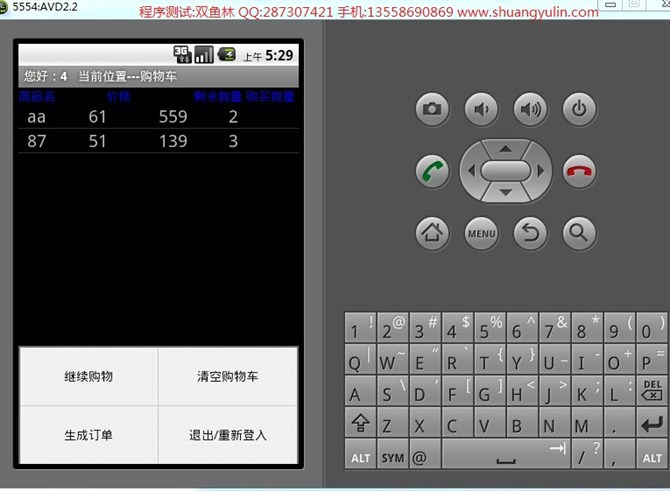670x491 pixels.
Task: Click the emulator power button
Action: (579, 109)
